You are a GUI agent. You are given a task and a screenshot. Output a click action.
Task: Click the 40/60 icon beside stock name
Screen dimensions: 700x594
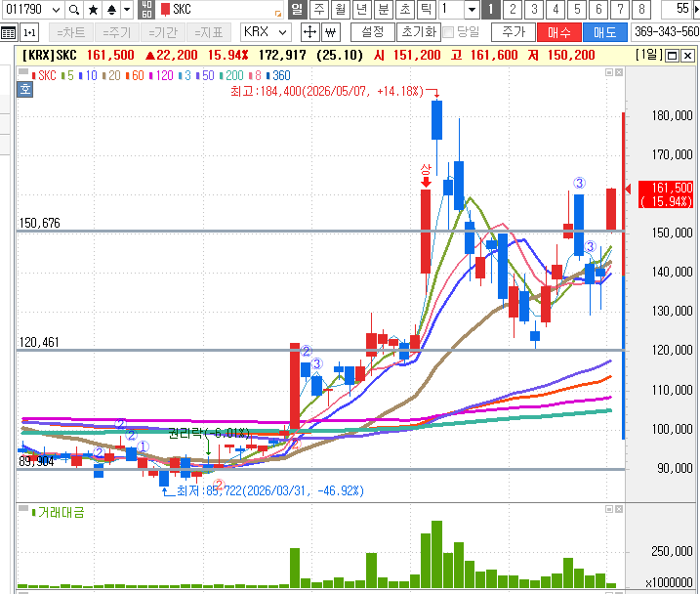tap(146, 10)
